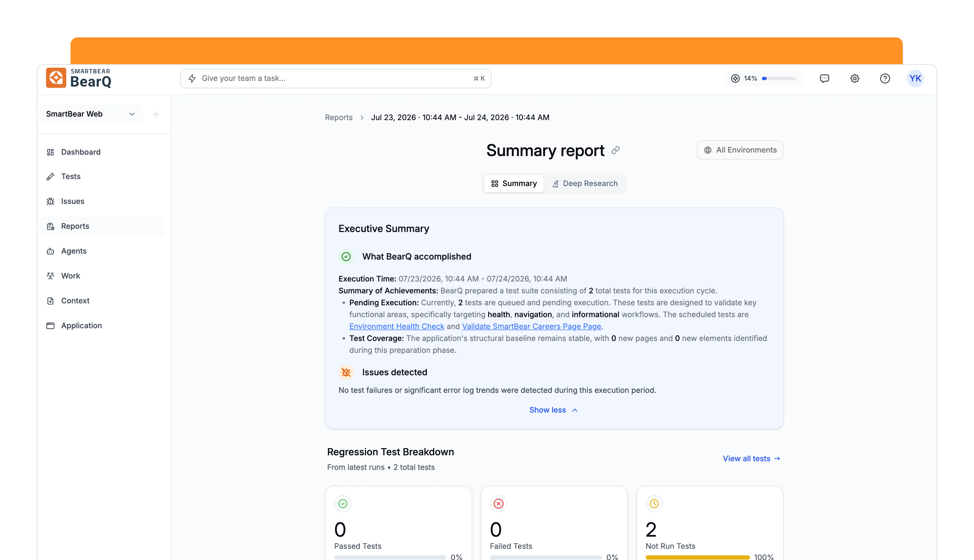Click the Dashboard grid icon
Screen dimensions: 974x560
click(50, 152)
